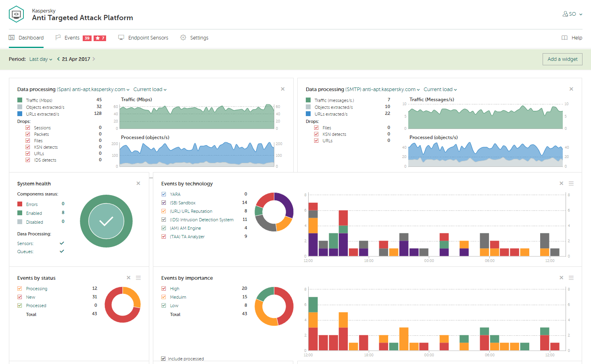Close the Events by importance widget

pos(561,278)
